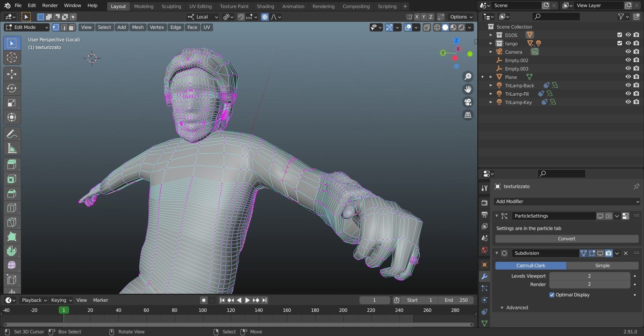Expand the TriLamp-Back object tree
This screenshot has width=644, height=336.
491,85
